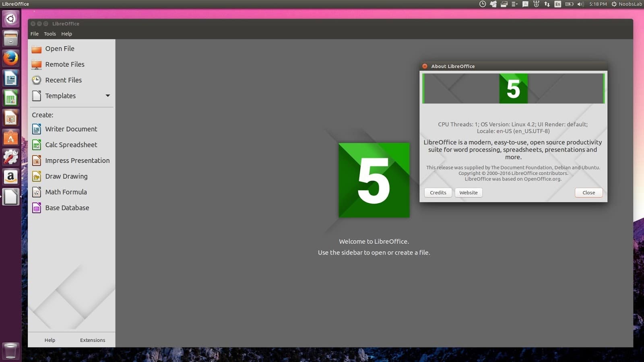The width and height of the screenshot is (644, 362).
Task: Open Firefox from the Ubuntu launcher
Action: coord(11,58)
